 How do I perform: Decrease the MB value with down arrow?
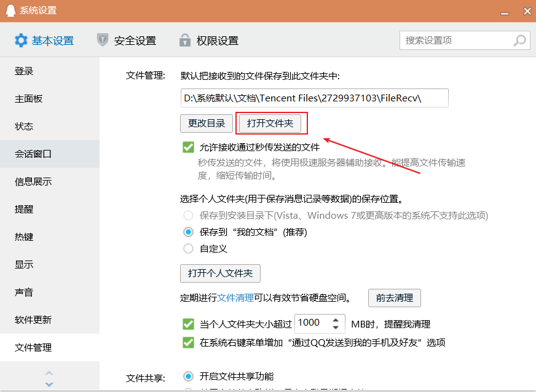click(336, 327)
